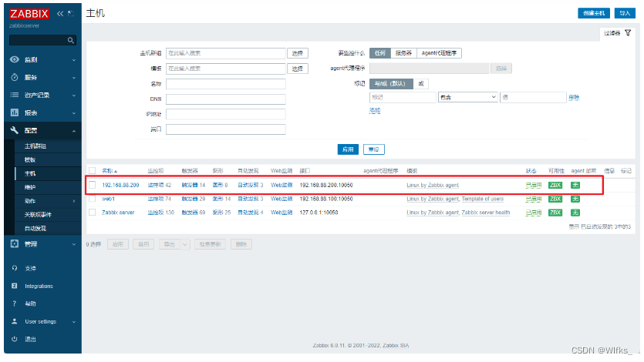Expand the Administration menu chevron

[x=74, y=244]
